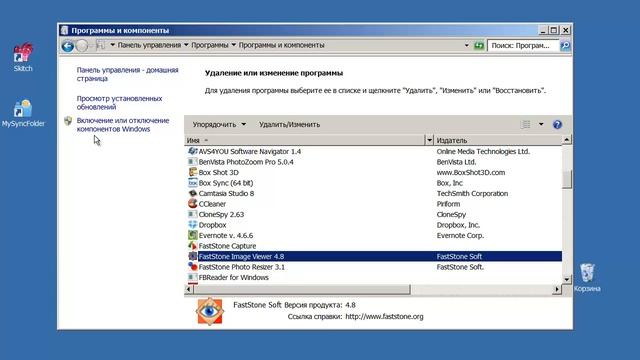Screen dimensions: 640x360
Task: Open the view options dropdown arrow
Action: (x=541, y=124)
